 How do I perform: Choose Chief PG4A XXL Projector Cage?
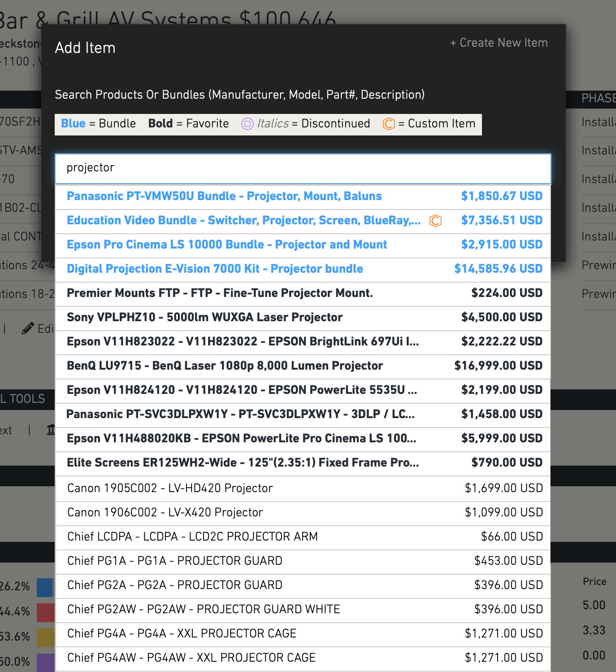[x=303, y=634]
